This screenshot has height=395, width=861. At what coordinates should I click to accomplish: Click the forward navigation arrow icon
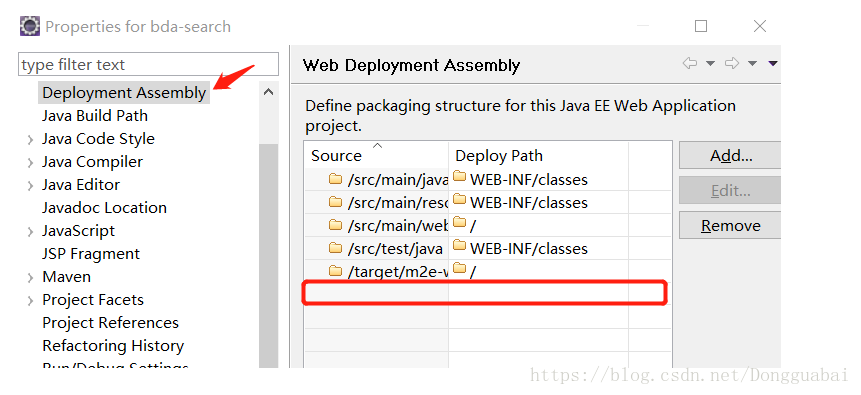(732, 64)
